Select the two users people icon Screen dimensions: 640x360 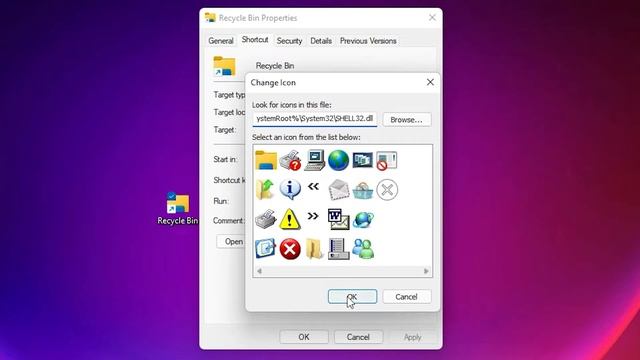click(x=363, y=249)
